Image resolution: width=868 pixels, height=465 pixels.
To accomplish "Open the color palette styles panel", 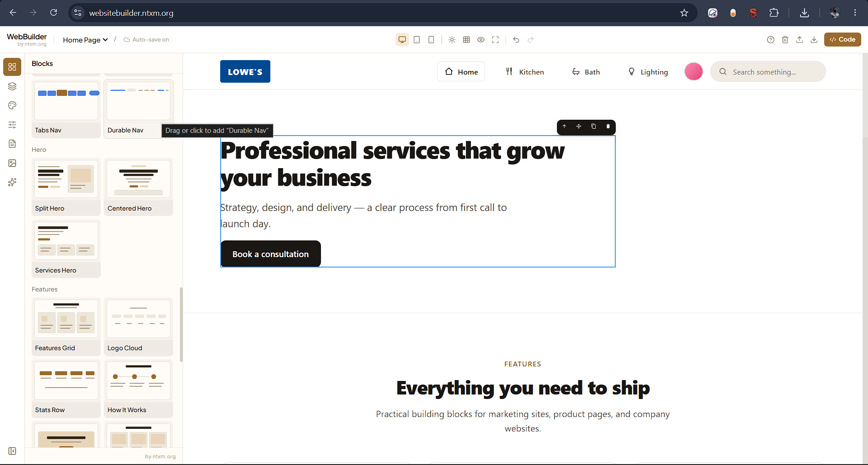I will click(12, 105).
